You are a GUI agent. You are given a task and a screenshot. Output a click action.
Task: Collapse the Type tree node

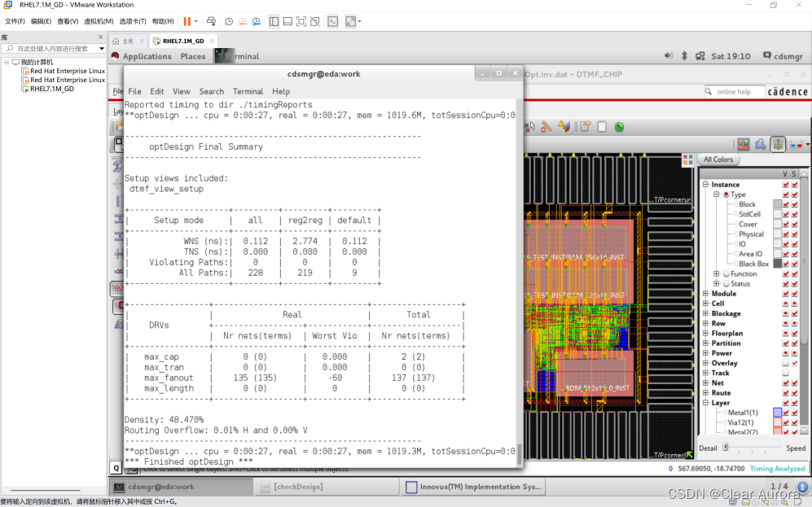click(x=717, y=194)
